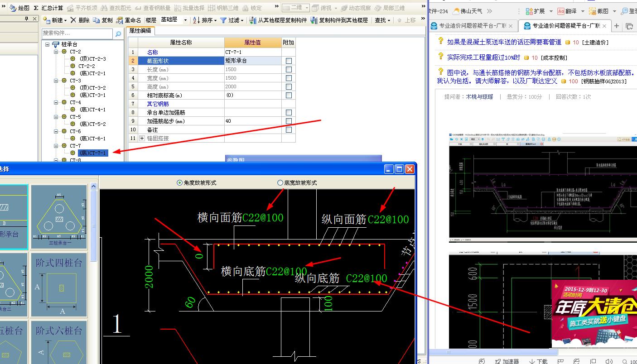Viewport: 637px width, 364px height.
Task: Open link 如果是混凝土泵送车送的话还需要套管道
Action: point(504,42)
